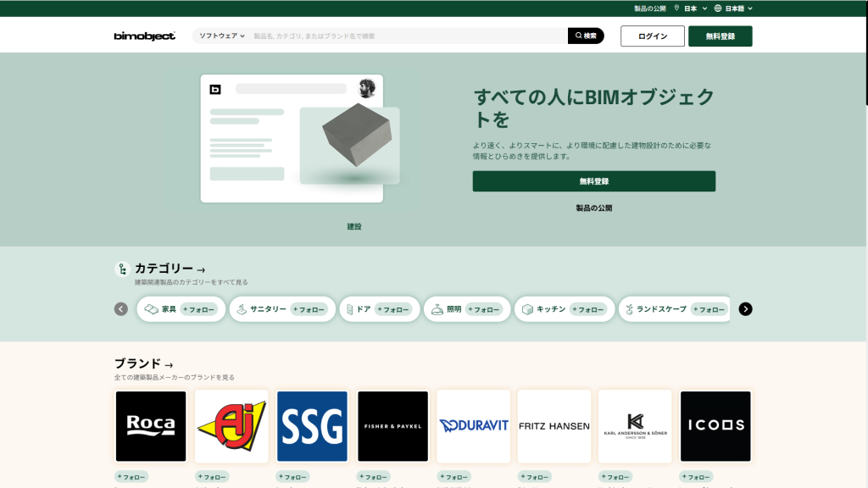Click the product search input field
This screenshot has height=488, width=868.
407,36
